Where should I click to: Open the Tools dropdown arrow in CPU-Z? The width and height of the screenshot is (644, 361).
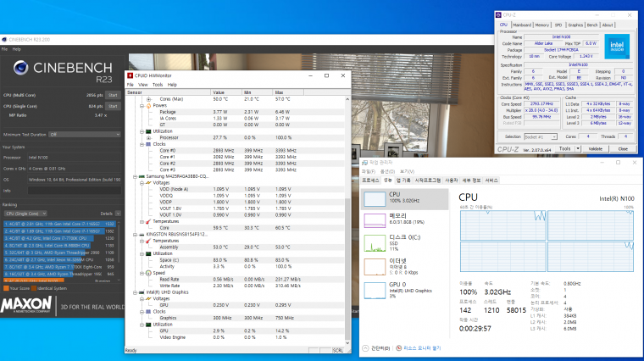[x=578, y=148]
